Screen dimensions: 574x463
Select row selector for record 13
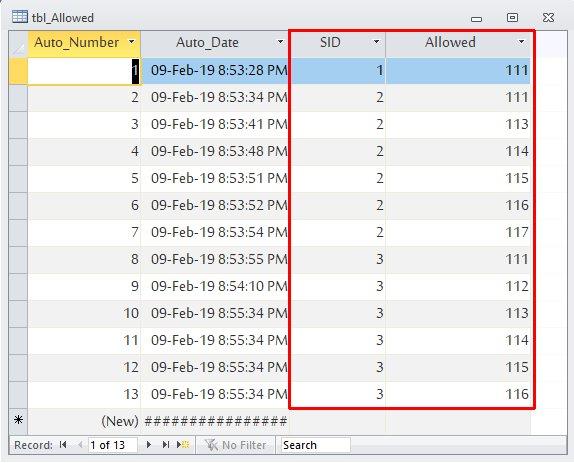[x=18, y=395]
